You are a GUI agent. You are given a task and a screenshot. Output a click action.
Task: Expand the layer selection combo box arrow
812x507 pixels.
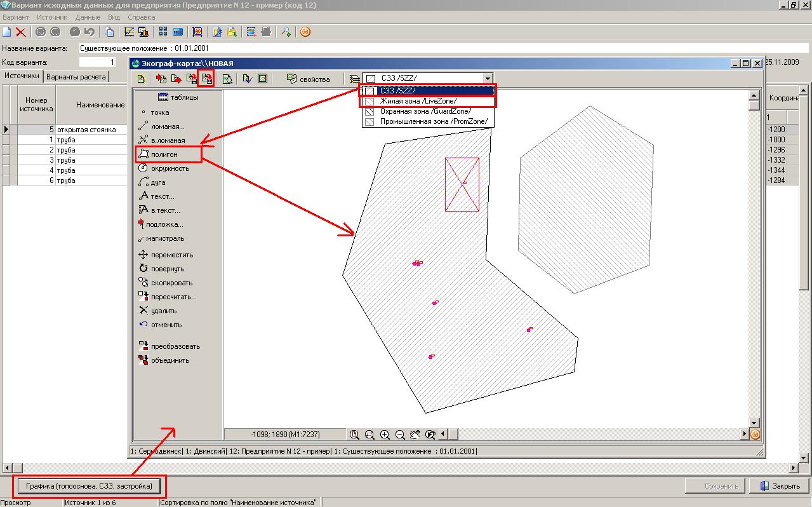pos(488,79)
